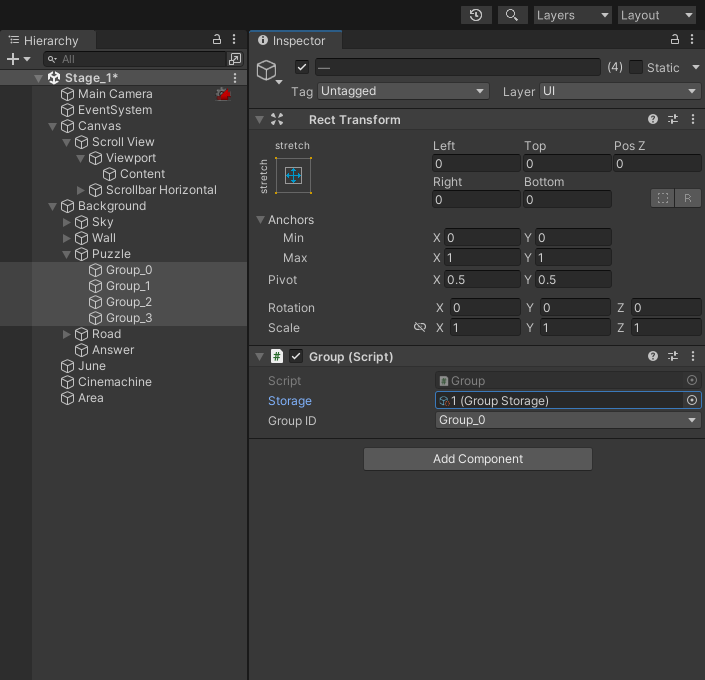Click the plus create-object button in Hierarchy

tap(13, 59)
